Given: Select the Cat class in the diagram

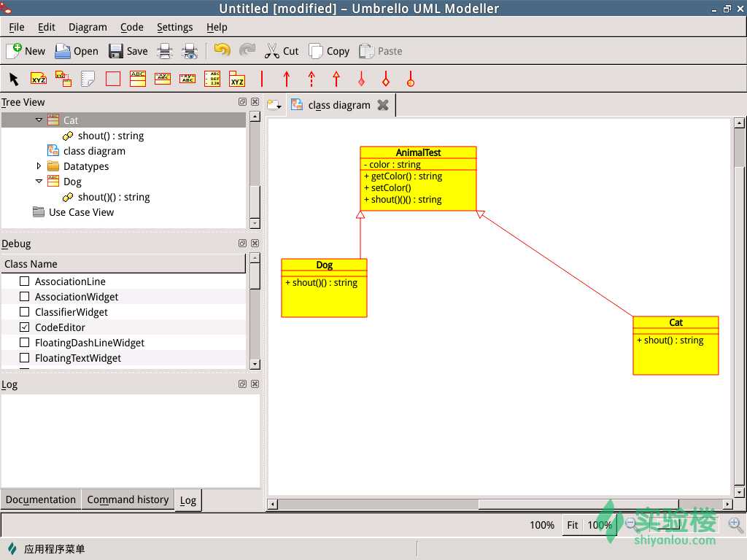Looking at the screenshot, I should 676,345.
